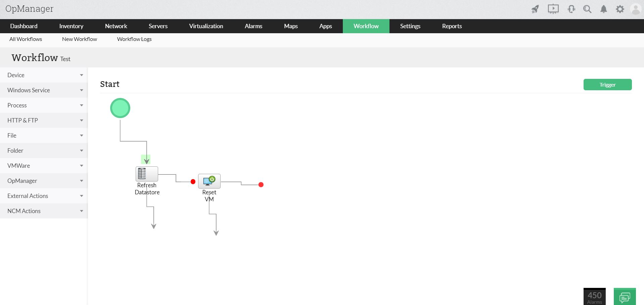Open the chat widget at bottom right
Image resolution: width=644 pixels, height=305 pixels.
625,297
